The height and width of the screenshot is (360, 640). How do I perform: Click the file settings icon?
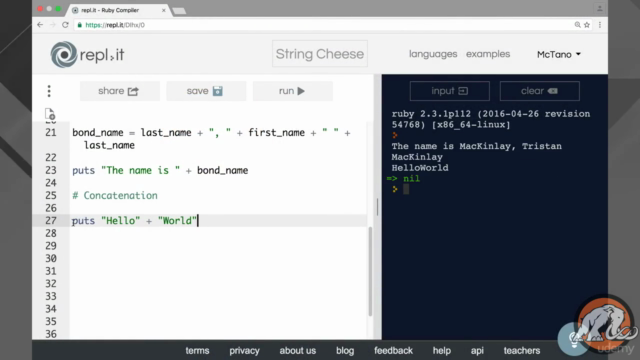tap(50, 114)
